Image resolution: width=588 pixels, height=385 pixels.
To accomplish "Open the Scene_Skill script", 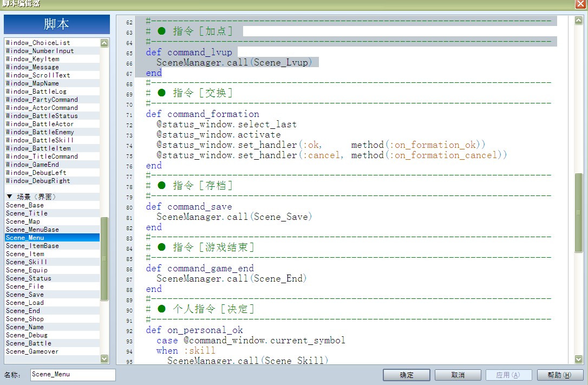I will point(52,262).
